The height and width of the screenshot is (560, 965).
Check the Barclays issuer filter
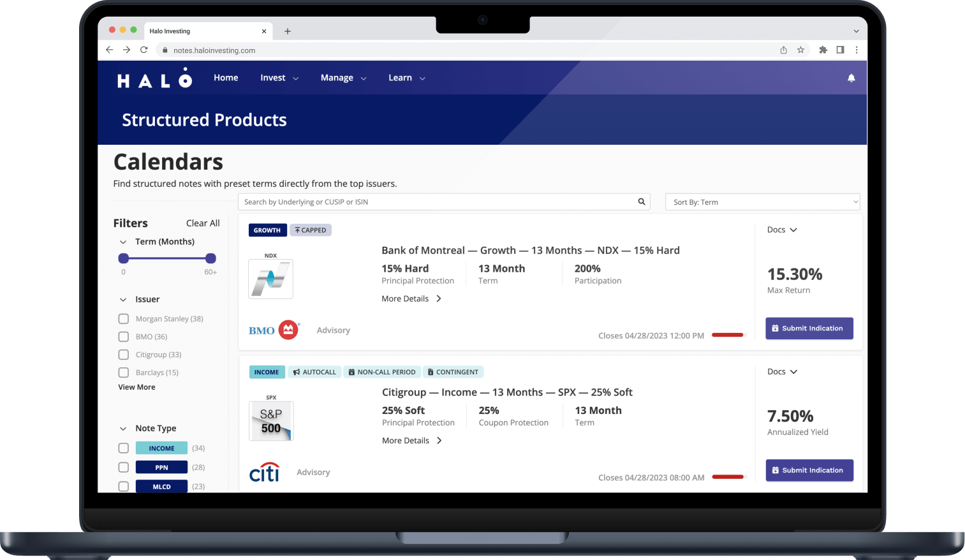click(x=124, y=372)
